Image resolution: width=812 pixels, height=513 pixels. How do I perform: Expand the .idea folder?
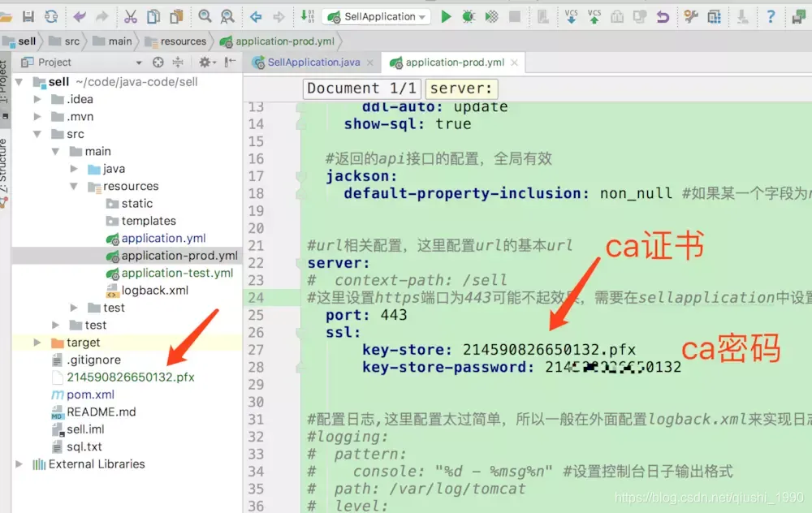pyautogui.click(x=37, y=99)
